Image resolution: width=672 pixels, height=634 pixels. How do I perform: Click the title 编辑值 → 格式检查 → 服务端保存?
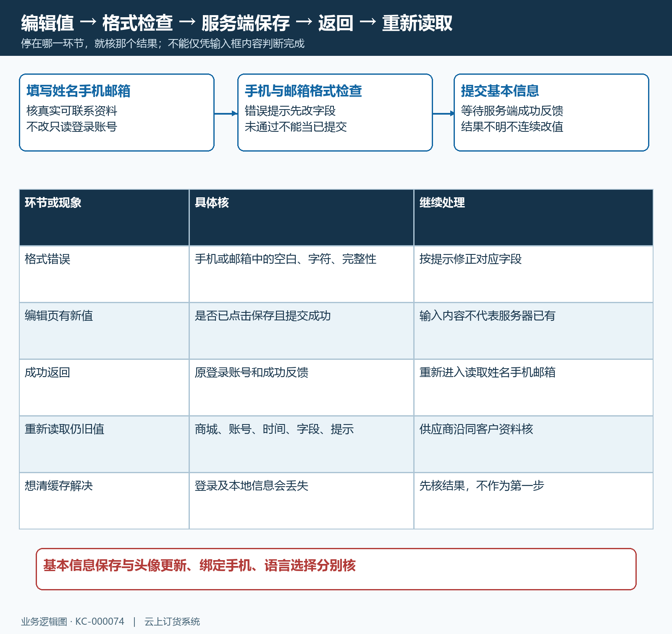click(155, 23)
